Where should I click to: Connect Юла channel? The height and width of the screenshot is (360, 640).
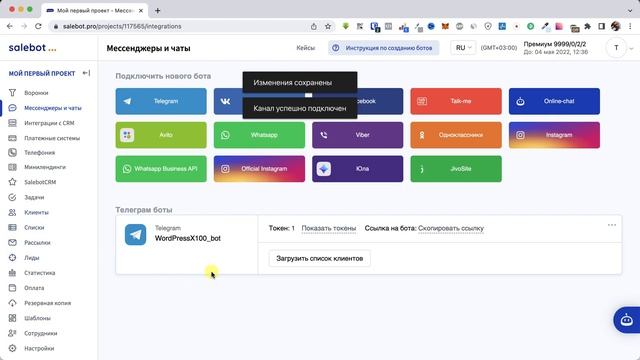(358, 169)
